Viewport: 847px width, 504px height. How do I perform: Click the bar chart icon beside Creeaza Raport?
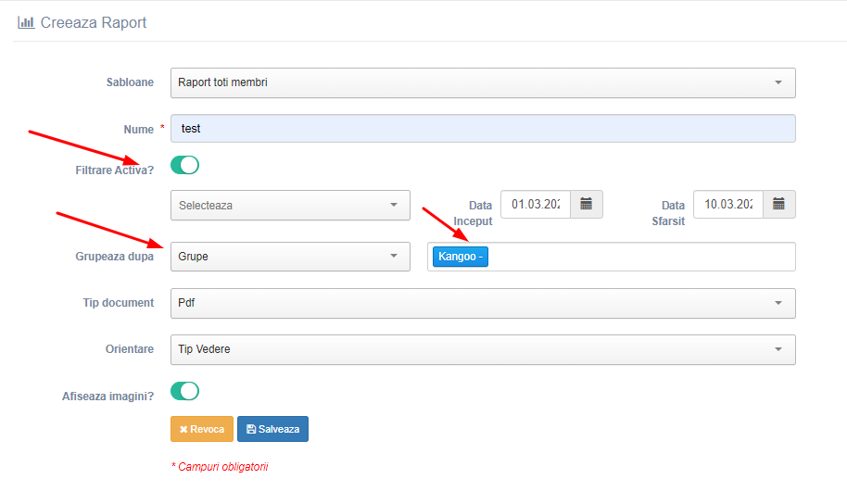[26, 22]
